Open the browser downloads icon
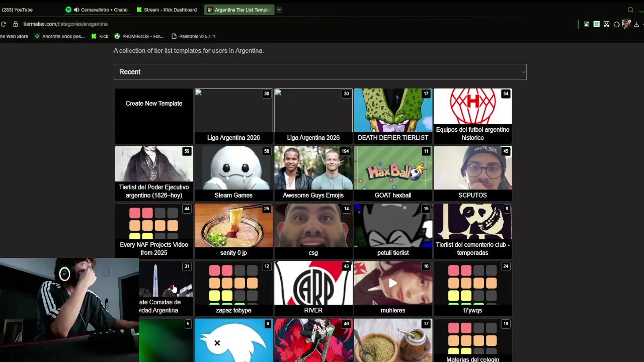Screen dimensions: 644x362 (x=636, y=24)
